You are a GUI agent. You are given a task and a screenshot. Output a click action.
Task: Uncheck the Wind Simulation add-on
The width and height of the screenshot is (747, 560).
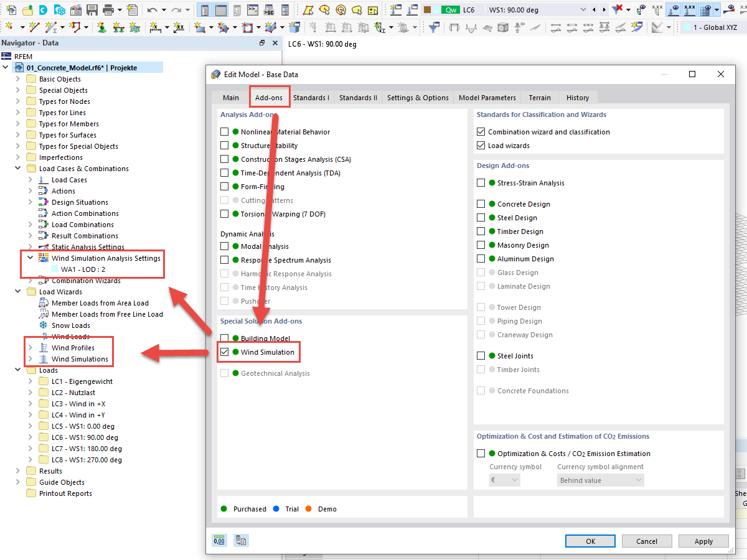[225, 352]
